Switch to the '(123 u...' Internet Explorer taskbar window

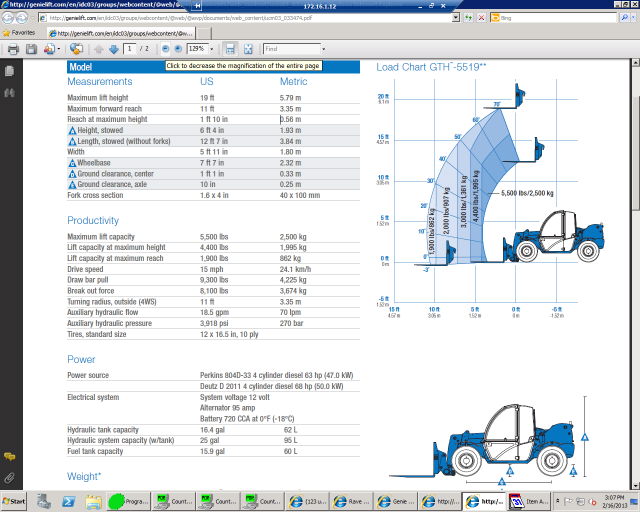307,501
